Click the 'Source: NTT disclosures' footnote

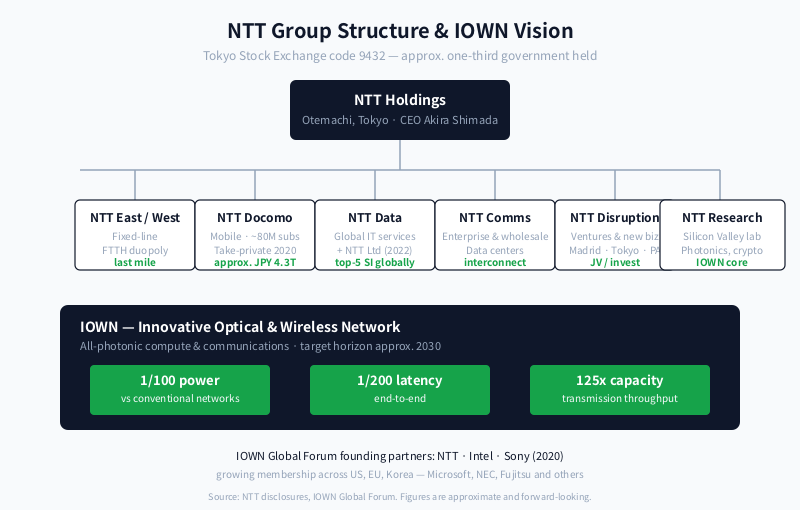[399, 497]
